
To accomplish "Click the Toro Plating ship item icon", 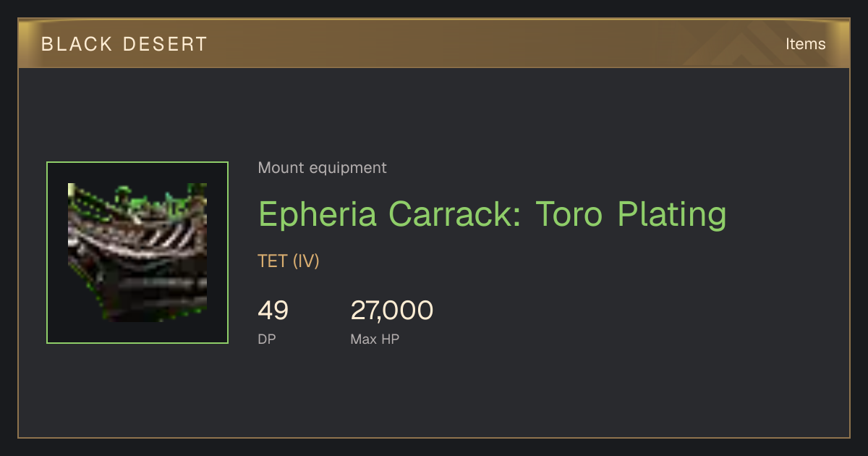I will 137,253.
